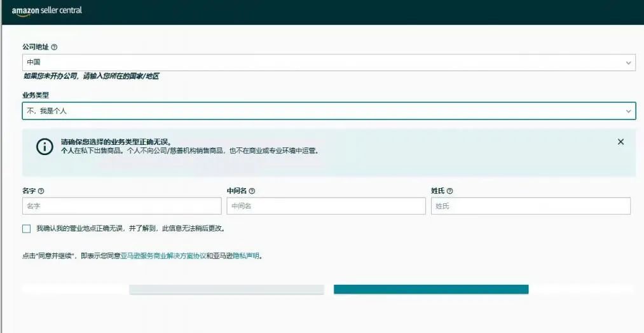Viewport: 644px width, 333px height.
Task: Check the 我确认我的营业地点正确无误 checkbox
Action: coord(26,229)
